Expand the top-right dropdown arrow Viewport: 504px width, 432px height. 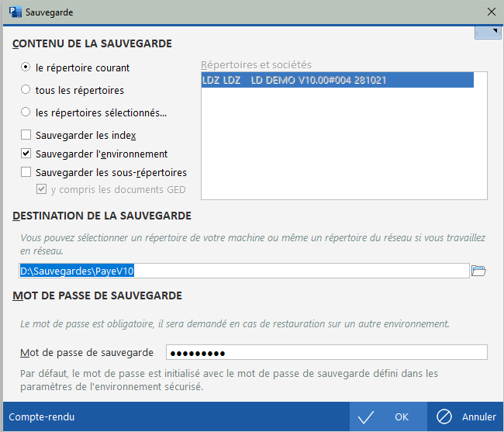487,31
